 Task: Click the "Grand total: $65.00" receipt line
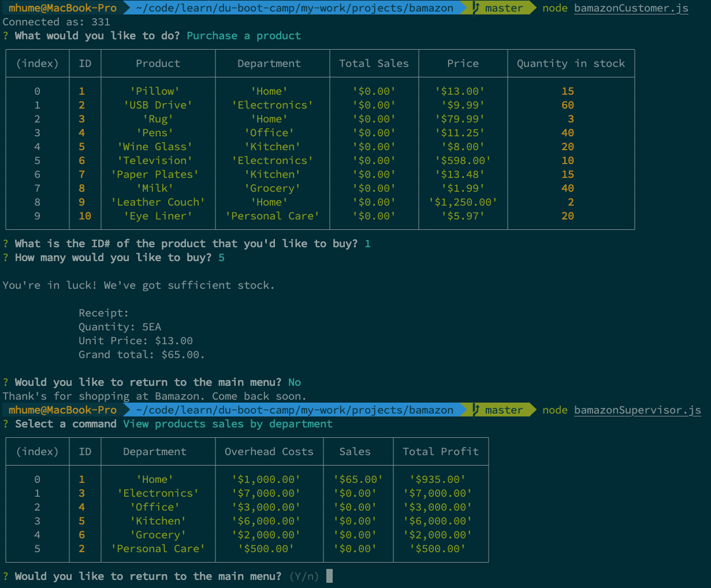pos(142,355)
